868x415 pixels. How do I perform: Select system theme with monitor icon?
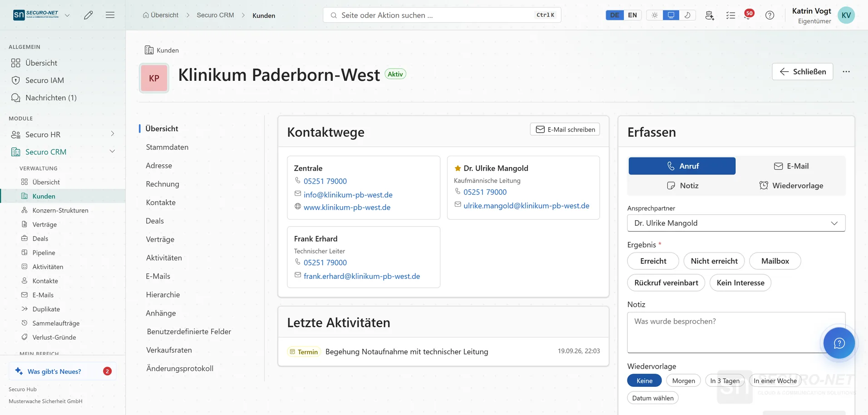point(671,15)
